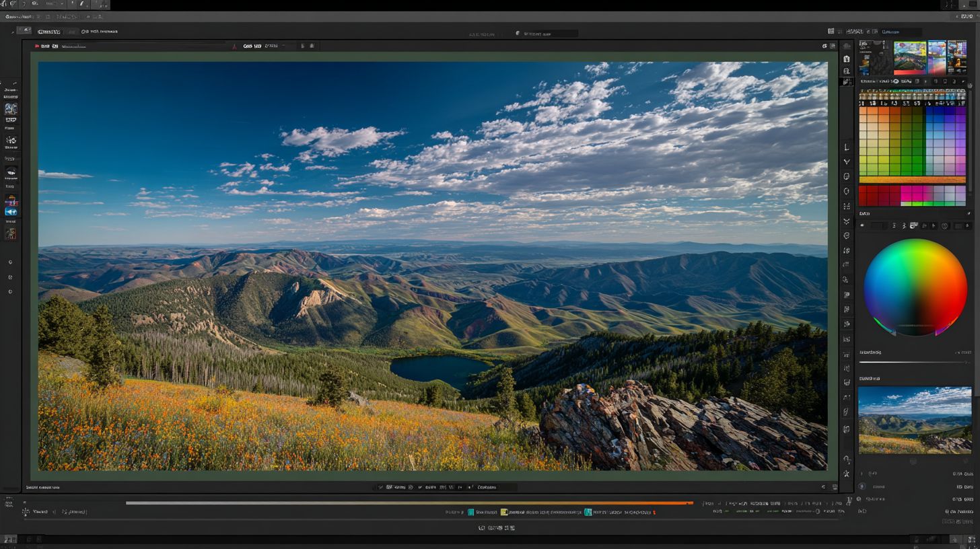
Task: Click the topmost thumbnail icon in left sidebar
Action: (x=11, y=108)
